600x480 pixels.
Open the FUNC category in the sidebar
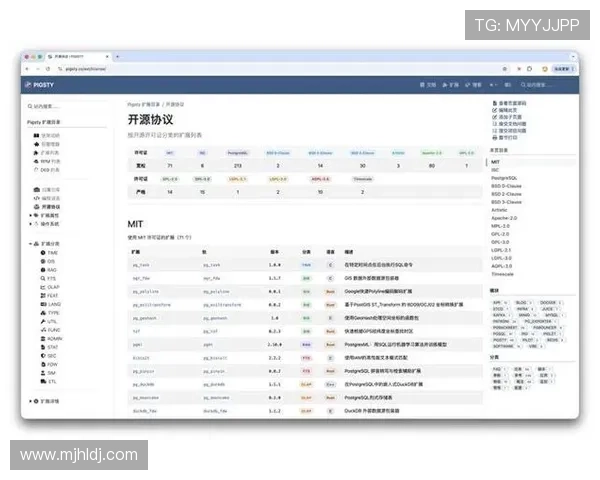pyautogui.click(x=51, y=330)
